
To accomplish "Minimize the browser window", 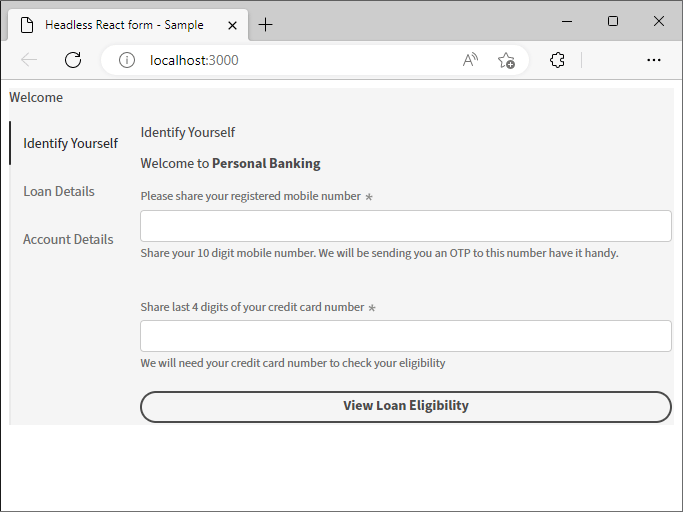I will tap(567, 21).
